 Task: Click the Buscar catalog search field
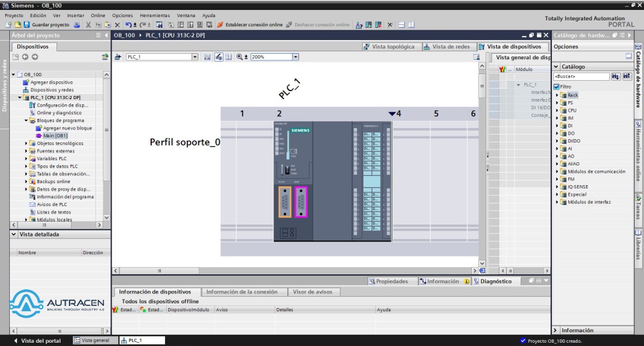click(x=581, y=76)
